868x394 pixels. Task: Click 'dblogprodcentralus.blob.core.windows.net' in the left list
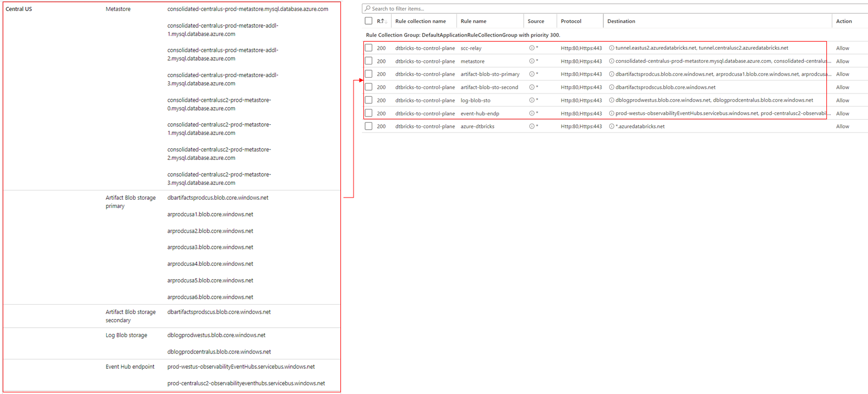219,352
